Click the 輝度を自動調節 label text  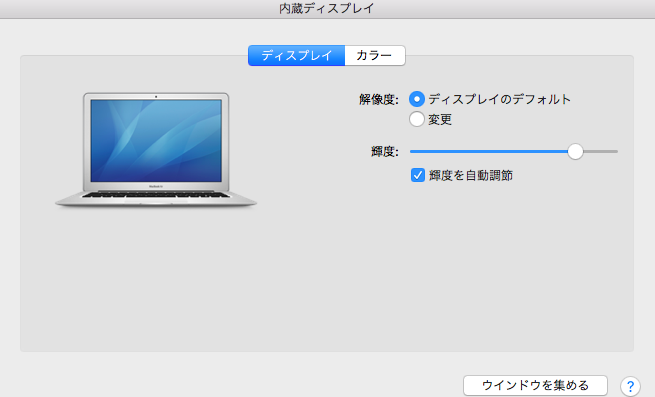[x=471, y=176]
